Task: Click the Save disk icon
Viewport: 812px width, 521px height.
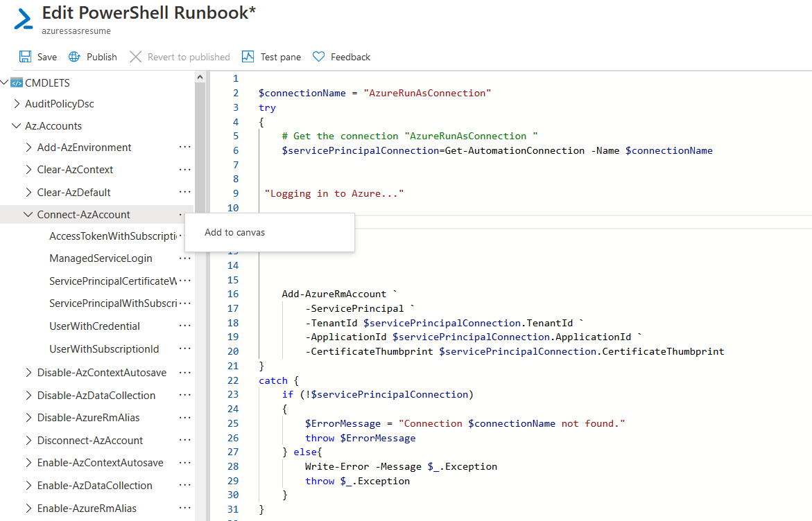Action: pyautogui.click(x=26, y=57)
